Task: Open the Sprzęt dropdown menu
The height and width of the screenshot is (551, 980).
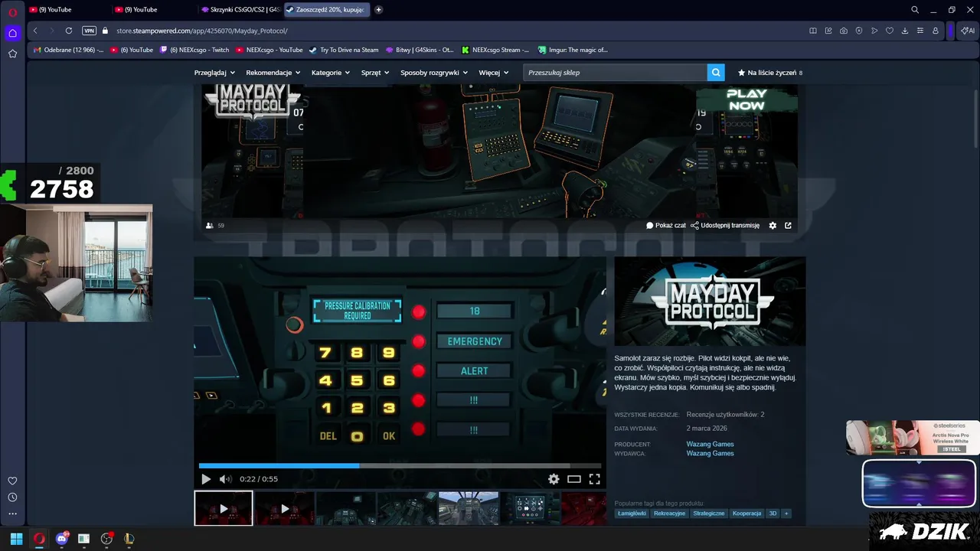Action: [x=375, y=73]
